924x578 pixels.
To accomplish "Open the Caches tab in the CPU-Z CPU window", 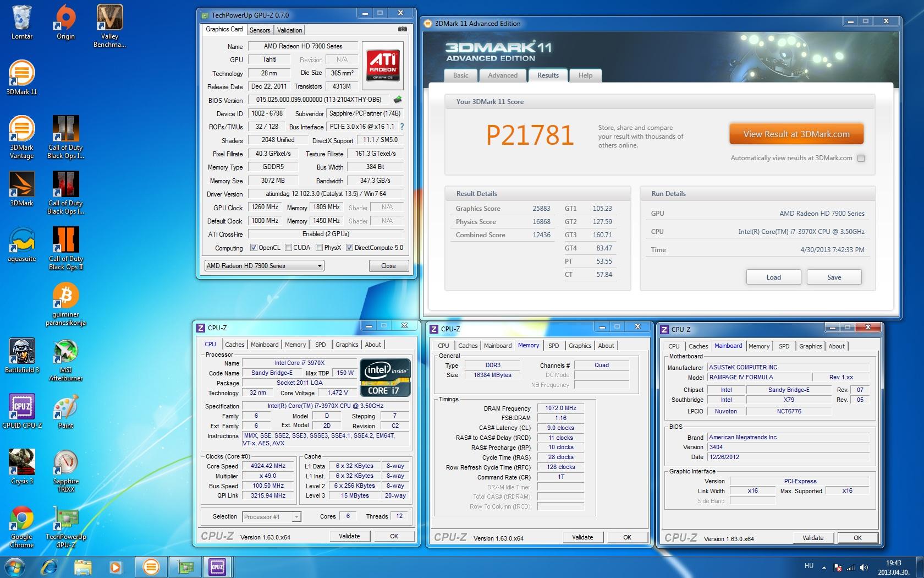I will tap(234, 345).
